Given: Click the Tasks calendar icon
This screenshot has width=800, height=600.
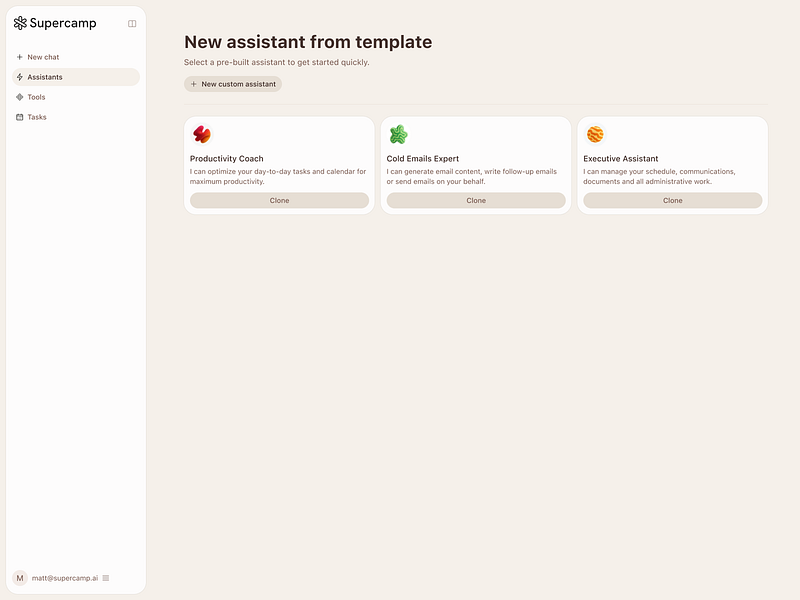Looking at the screenshot, I should (x=19, y=117).
